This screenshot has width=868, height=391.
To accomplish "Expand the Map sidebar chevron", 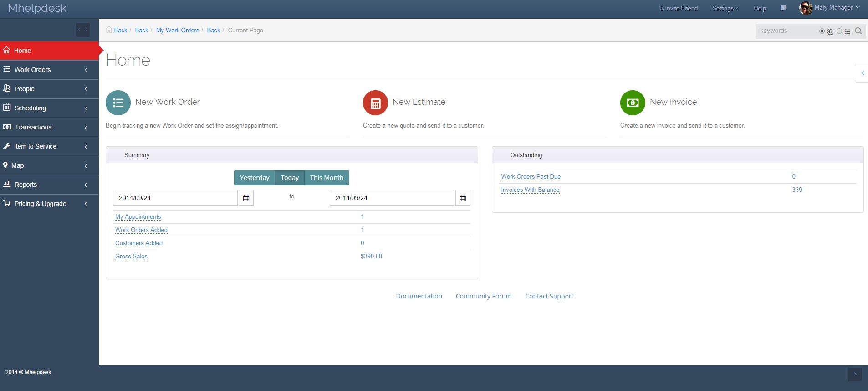I will tap(86, 165).
